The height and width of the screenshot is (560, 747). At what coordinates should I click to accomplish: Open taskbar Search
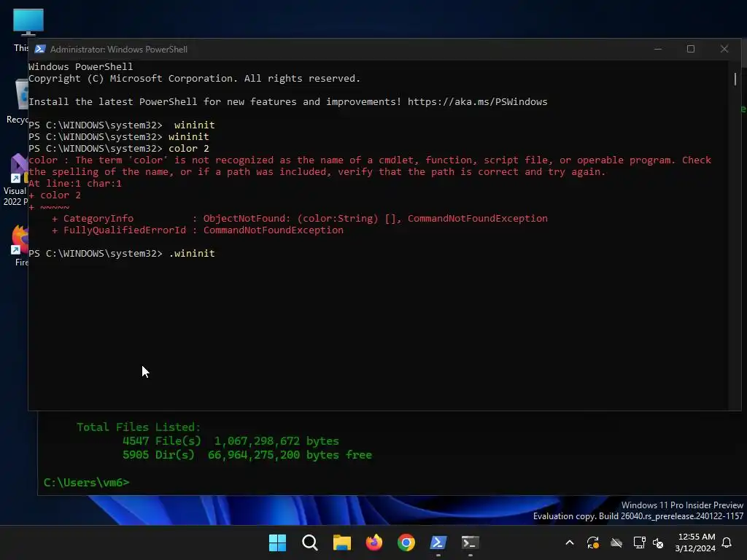(x=309, y=542)
